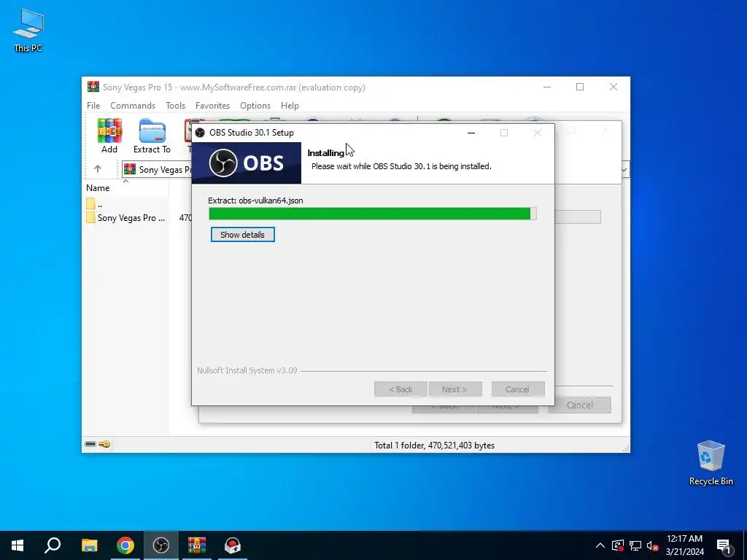Click the Add icon in WinRAR toolbar
The image size is (747, 560).
pos(109,136)
